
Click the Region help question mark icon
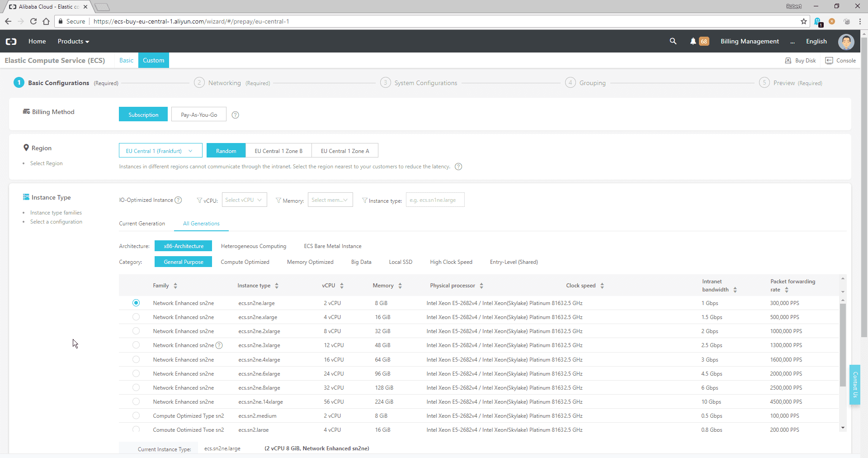[458, 167]
